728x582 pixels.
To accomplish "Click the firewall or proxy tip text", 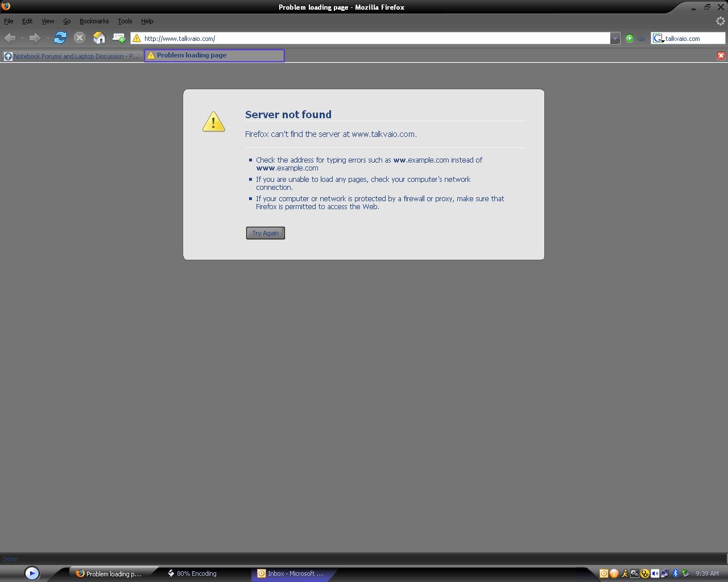I will [380, 202].
